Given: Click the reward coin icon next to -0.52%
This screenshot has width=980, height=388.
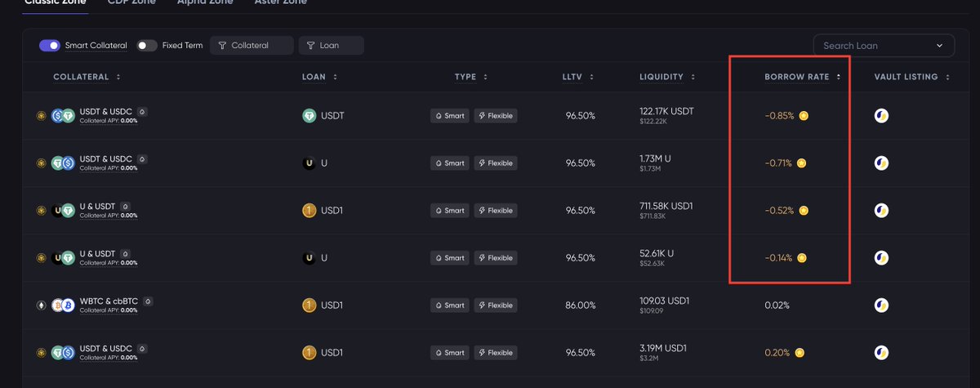Looking at the screenshot, I should point(804,211).
